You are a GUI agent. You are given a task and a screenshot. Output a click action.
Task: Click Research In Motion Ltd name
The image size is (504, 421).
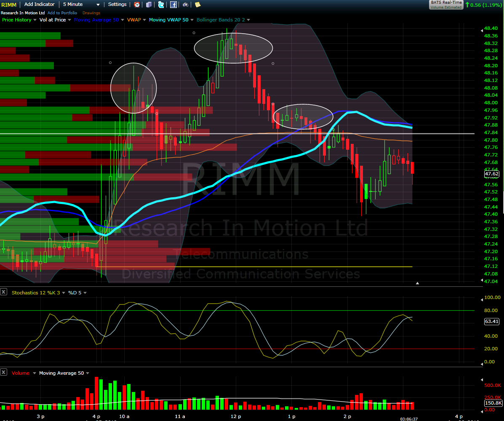23,13
